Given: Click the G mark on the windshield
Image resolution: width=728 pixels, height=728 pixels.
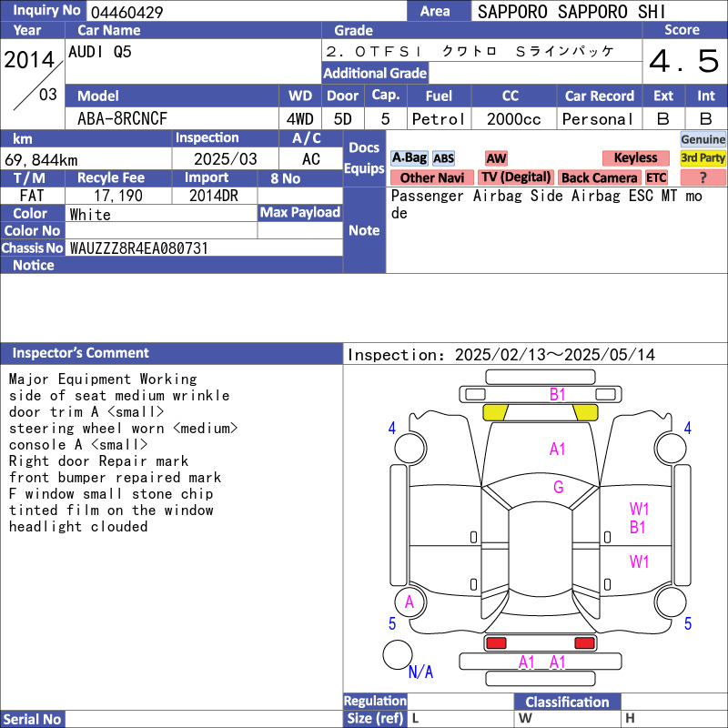Looking at the screenshot, I should pos(558,487).
